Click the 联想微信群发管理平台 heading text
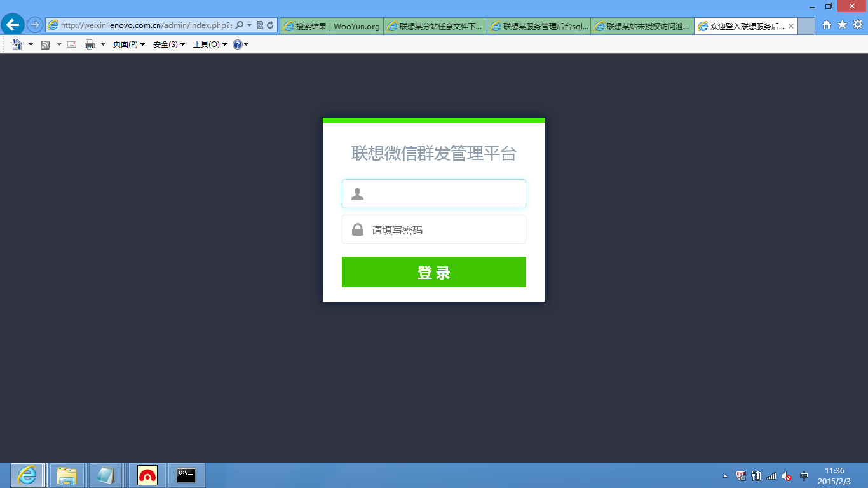 pos(434,153)
